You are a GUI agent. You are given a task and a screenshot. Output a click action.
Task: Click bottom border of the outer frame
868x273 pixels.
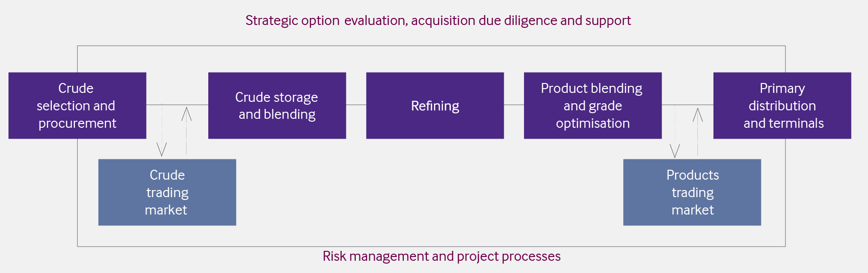tap(431, 246)
